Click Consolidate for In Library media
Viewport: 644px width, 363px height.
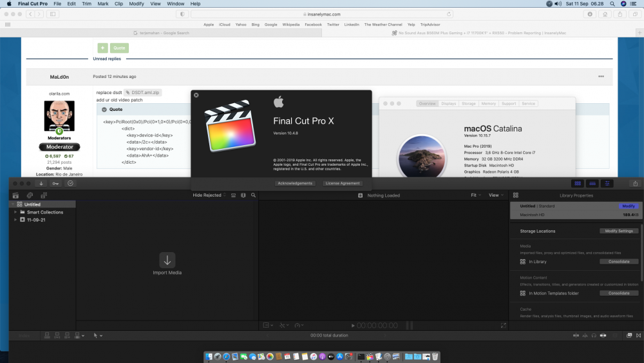[x=619, y=262]
